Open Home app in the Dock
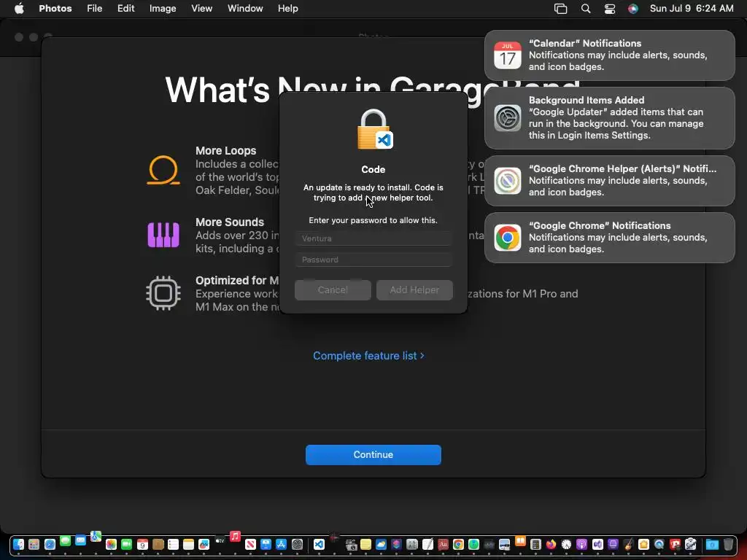Viewport: 747px width, 560px height. tap(643, 544)
